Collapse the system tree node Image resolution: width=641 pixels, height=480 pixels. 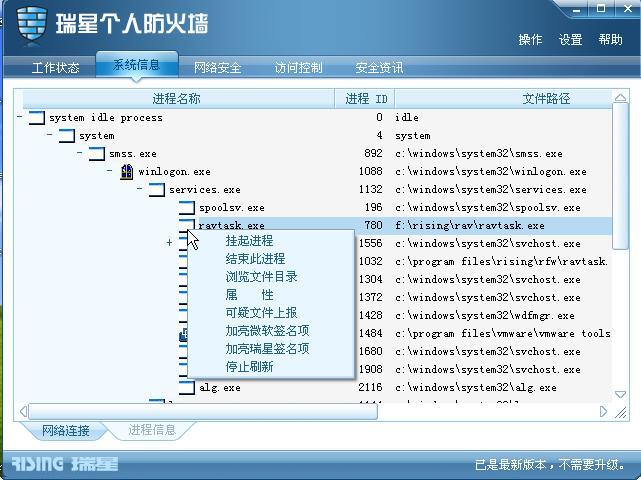pos(49,134)
